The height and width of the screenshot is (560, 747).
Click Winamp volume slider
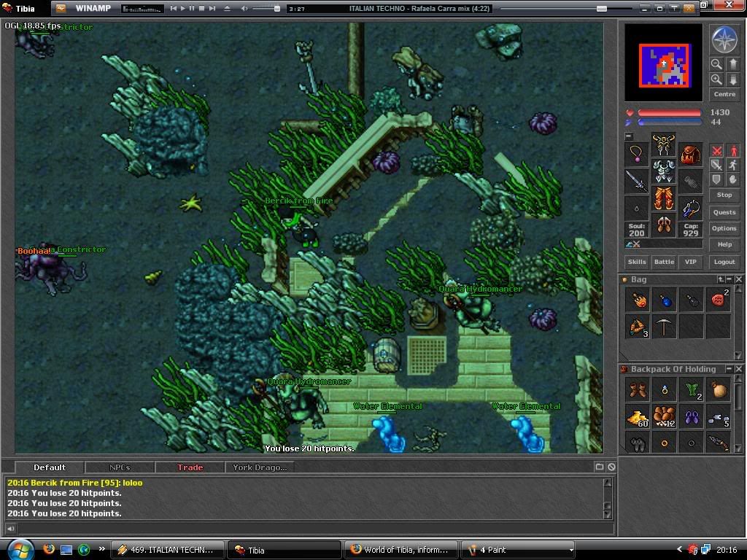267,8
